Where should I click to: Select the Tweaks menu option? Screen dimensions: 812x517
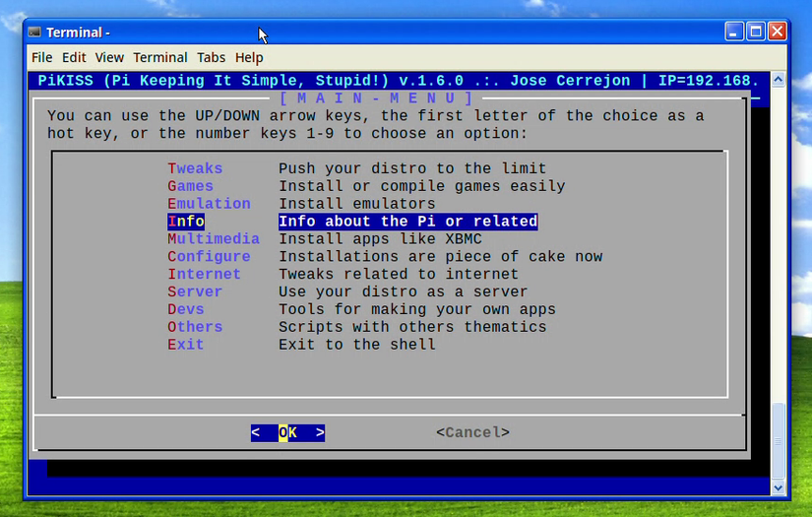coord(195,168)
